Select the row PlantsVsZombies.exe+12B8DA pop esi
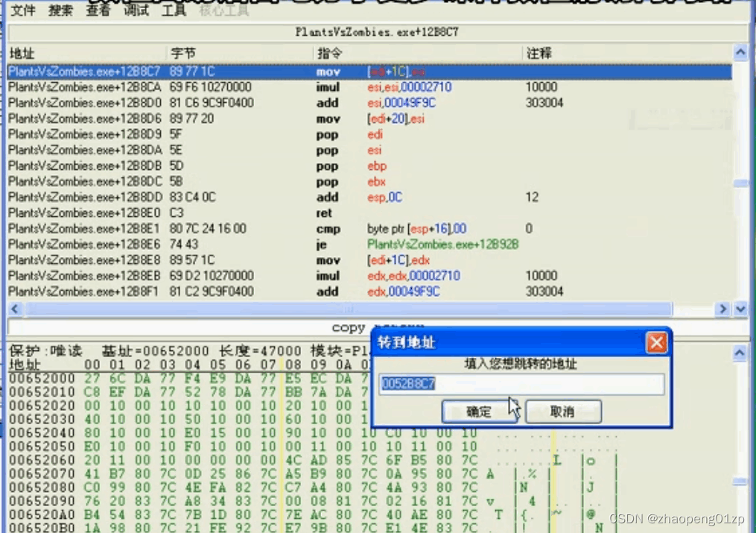 369,150
